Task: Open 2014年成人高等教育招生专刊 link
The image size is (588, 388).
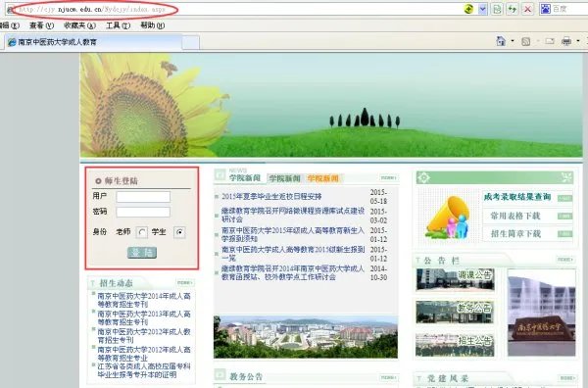Action: pos(144,300)
